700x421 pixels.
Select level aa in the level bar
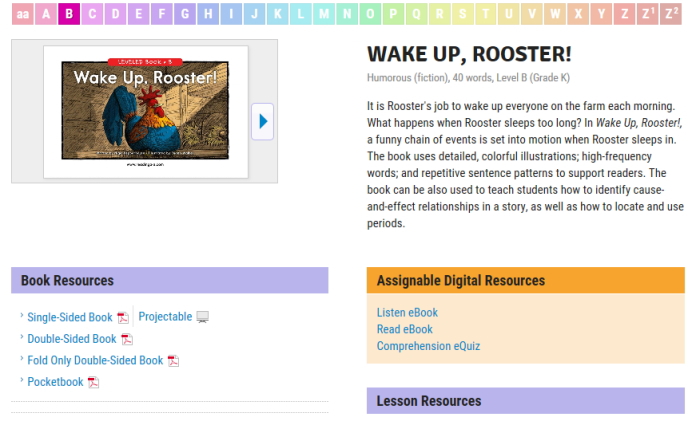pos(22,14)
